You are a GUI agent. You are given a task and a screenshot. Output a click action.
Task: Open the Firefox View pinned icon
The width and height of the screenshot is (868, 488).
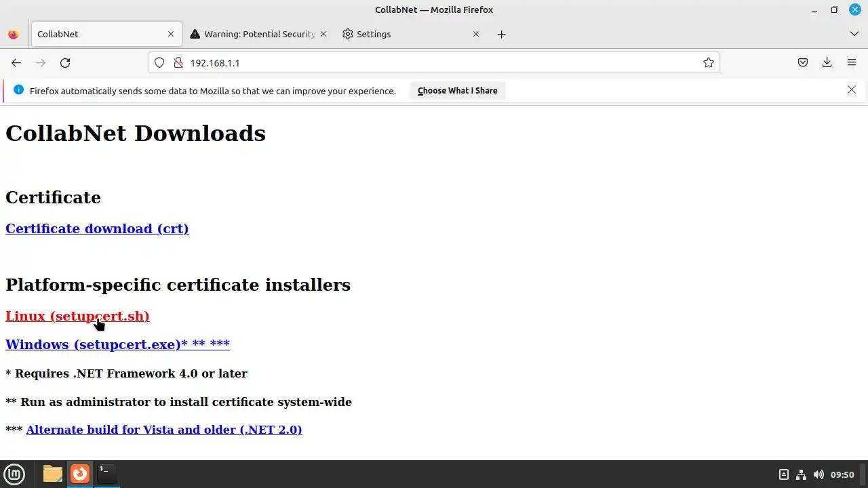(x=13, y=34)
